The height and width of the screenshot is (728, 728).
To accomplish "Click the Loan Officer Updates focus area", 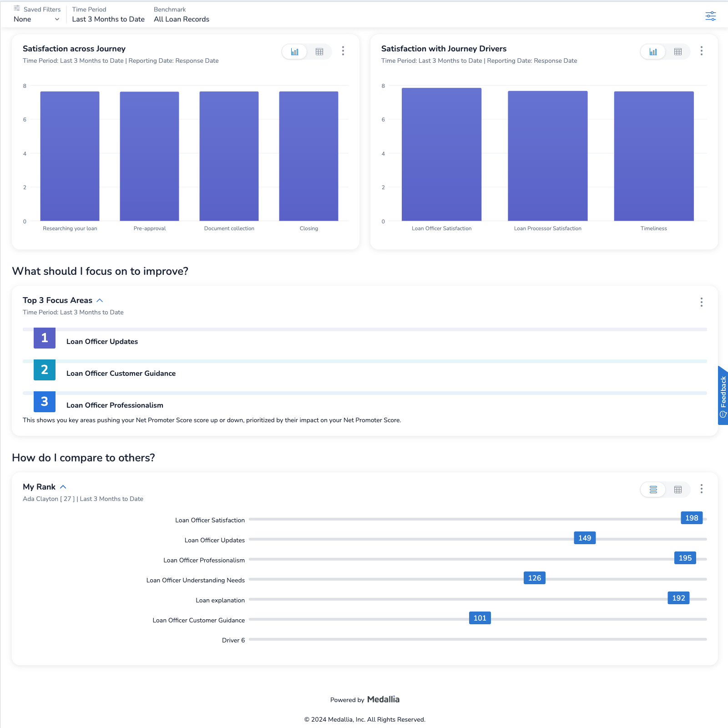I will click(102, 342).
